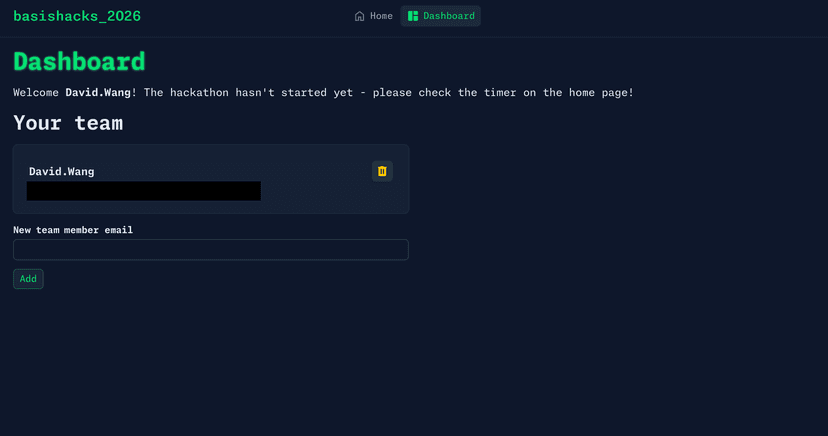Click the word "Welcome" in the greeting
Screen dimensions: 828x436
point(36,92)
